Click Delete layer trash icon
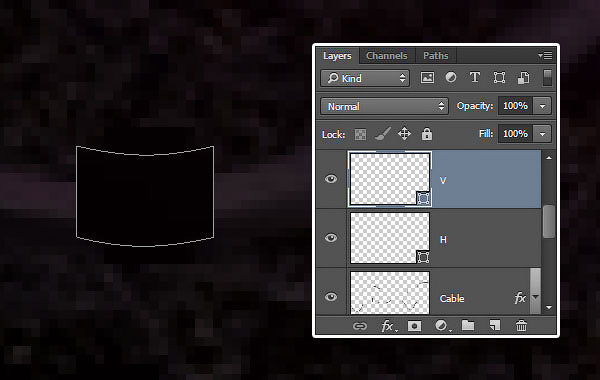The image size is (600, 380). [x=521, y=326]
